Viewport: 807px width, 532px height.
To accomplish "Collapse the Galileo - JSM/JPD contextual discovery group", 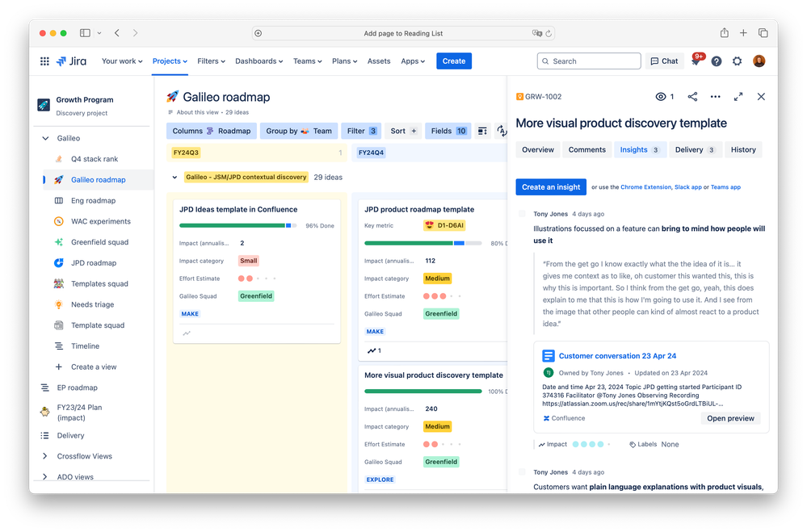I will coord(174,178).
